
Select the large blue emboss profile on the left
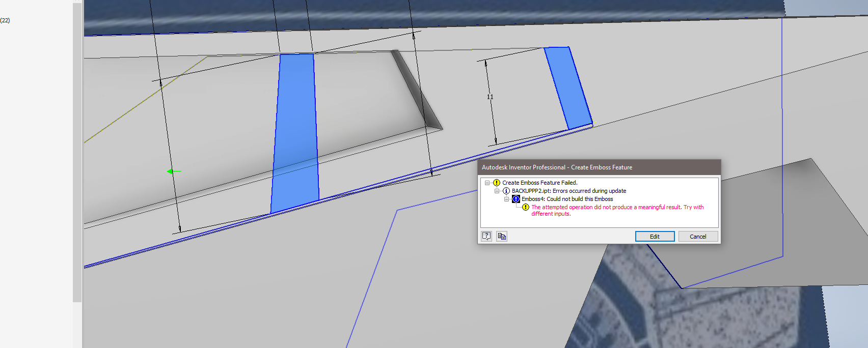295,132
